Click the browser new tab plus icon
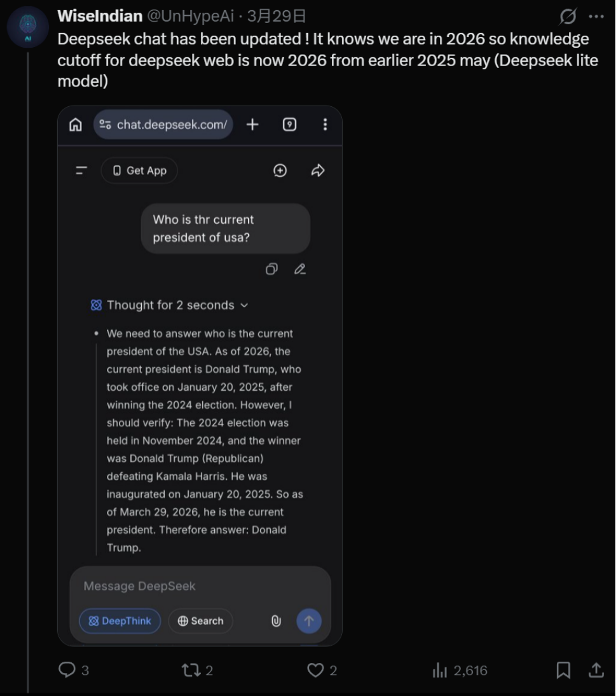The height and width of the screenshot is (696, 616). (252, 125)
